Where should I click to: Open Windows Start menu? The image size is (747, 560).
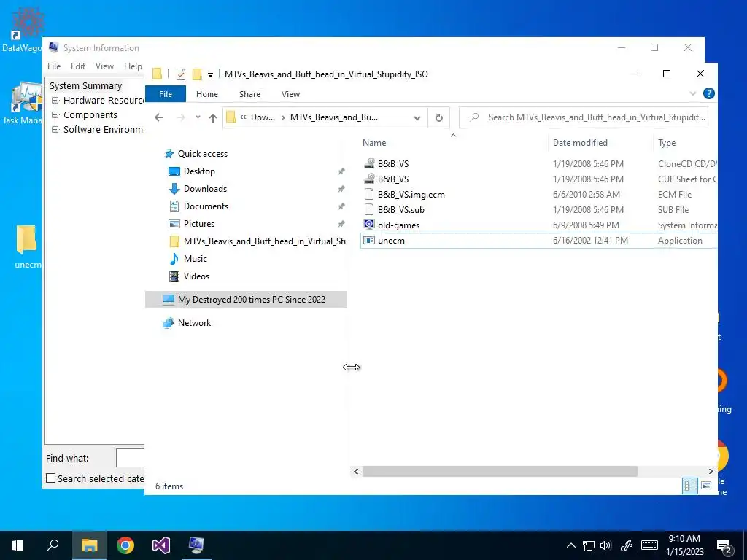(18, 545)
